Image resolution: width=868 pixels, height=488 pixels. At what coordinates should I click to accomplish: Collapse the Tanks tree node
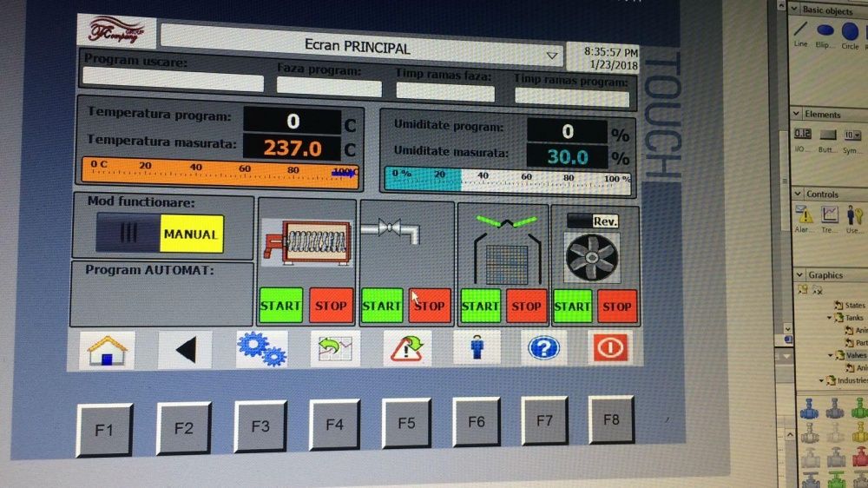[x=829, y=318]
